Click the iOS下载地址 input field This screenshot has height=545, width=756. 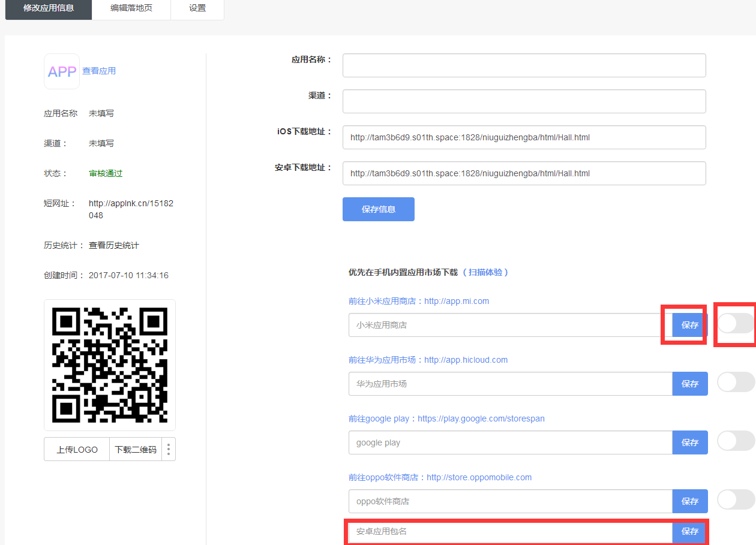pos(524,137)
